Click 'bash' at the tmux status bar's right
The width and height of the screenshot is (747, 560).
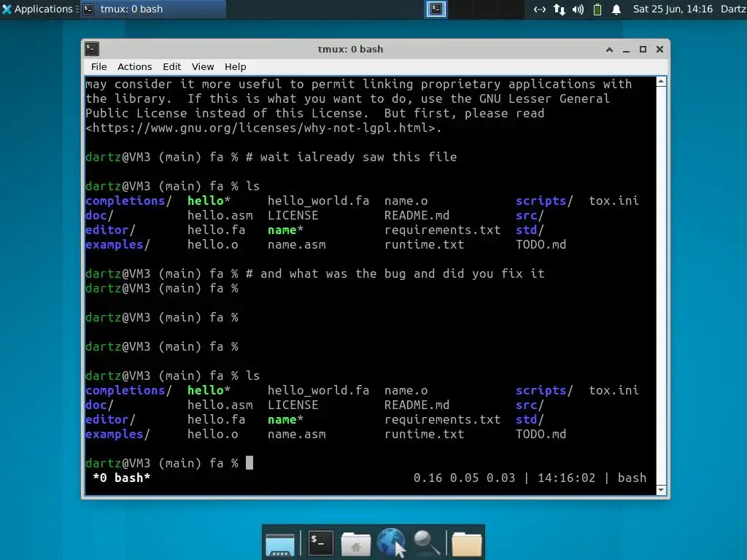click(x=632, y=478)
